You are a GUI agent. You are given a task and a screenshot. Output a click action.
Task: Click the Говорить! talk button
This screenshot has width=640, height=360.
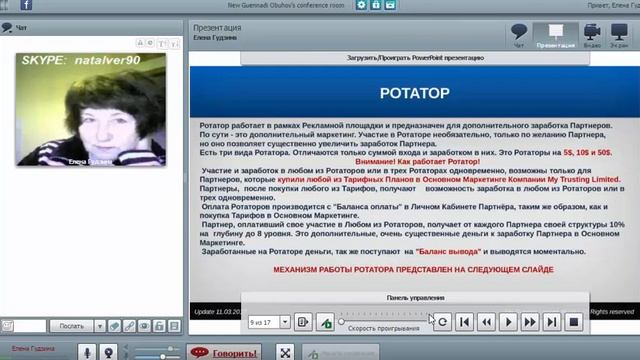point(224,352)
